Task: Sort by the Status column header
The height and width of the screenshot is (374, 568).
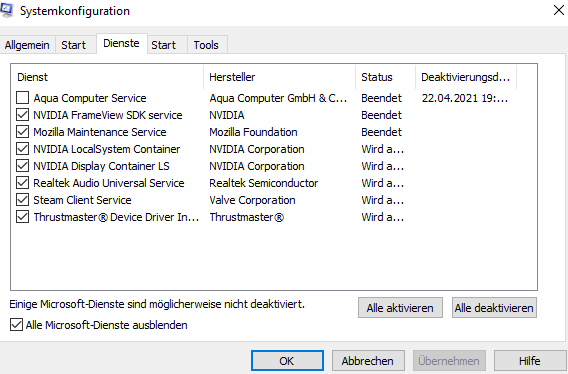Action: (385, 77)
